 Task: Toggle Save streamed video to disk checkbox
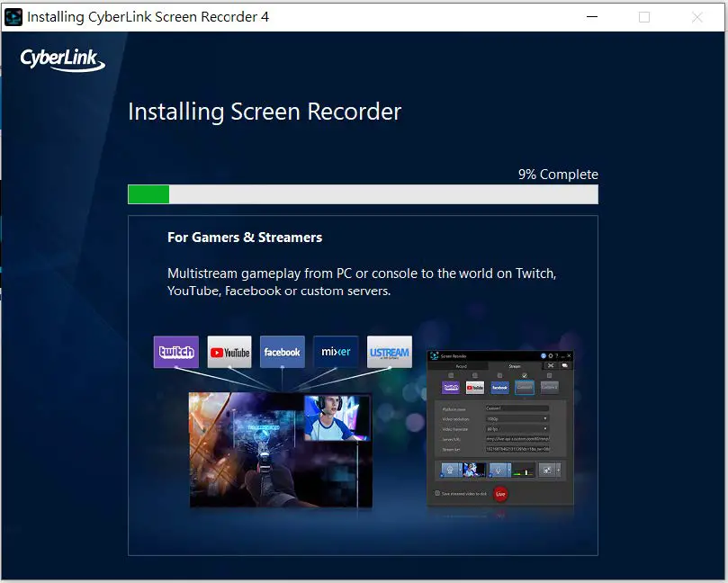point(438,493)
